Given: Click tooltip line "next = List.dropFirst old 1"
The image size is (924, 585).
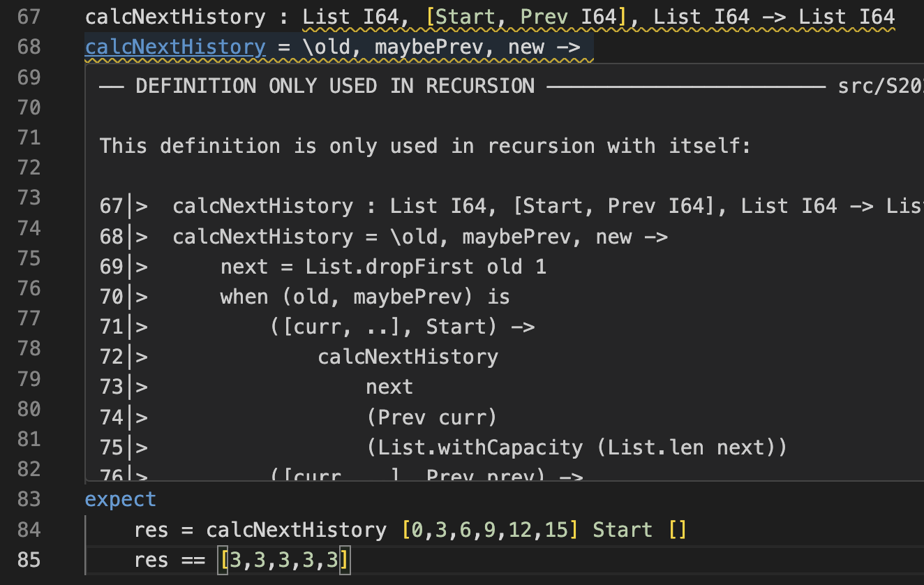Looking at the screenshot, I should (383, 267).
